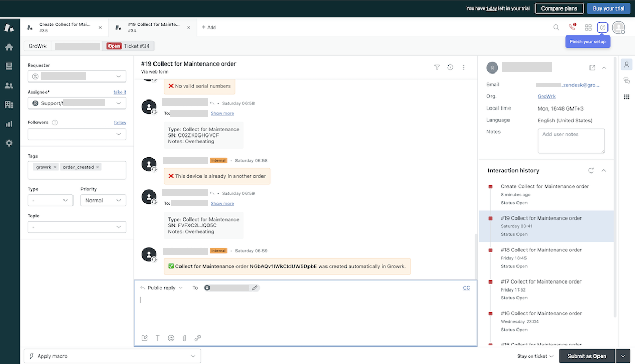635x364 pixels.
Task: Switch to the Create Collect for Maintenance tab
Action: [x=63, y=27]
